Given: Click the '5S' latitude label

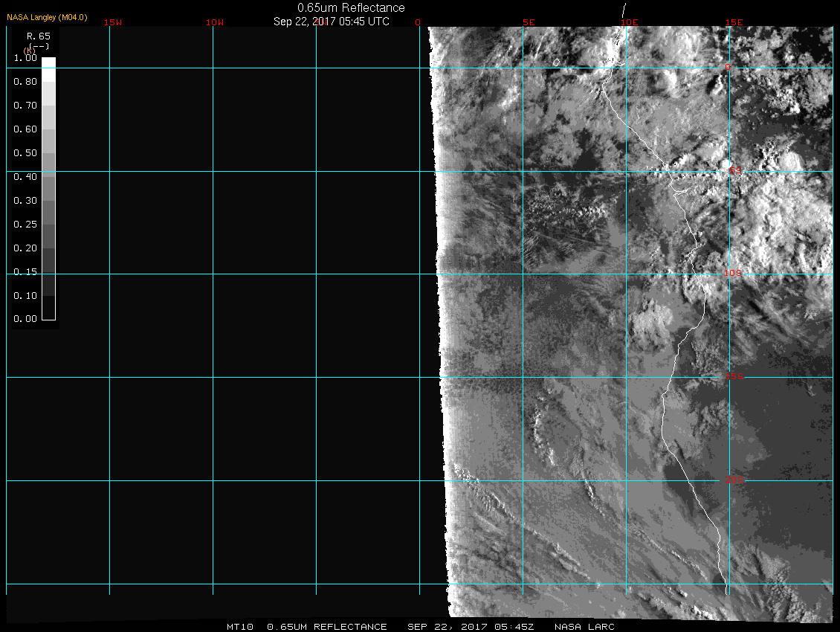Looking at the screenshot, I should [x=735, y=170].
